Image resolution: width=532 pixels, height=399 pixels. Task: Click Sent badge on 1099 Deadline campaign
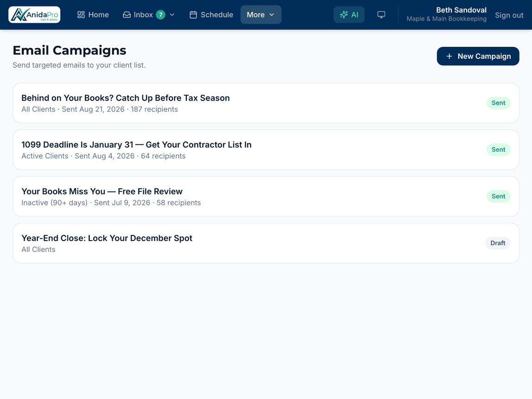click(498, 150)
